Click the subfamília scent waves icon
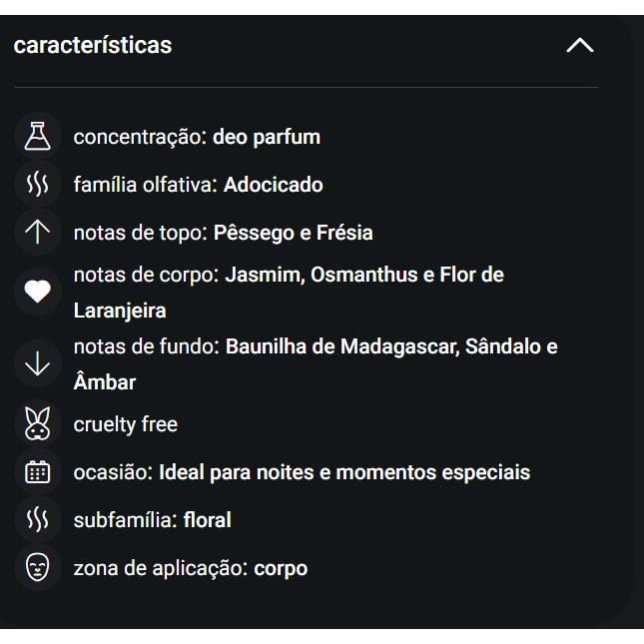The height and width of the screenshot is (644, 644). tap(37, 520)
